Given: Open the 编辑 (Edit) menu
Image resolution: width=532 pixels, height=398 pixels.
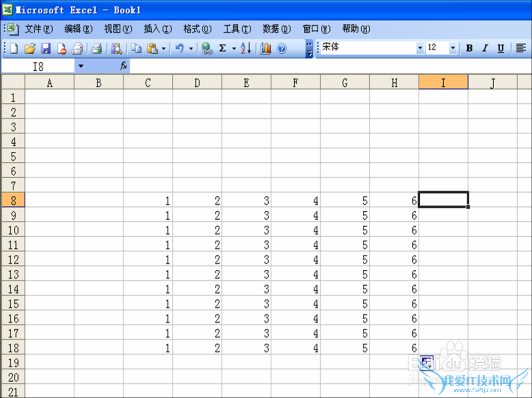Looking at the screenshot, I should (78, 29).
